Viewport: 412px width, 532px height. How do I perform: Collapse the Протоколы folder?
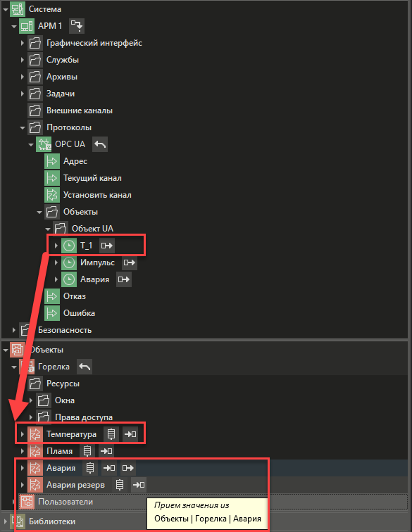point(23,127)
